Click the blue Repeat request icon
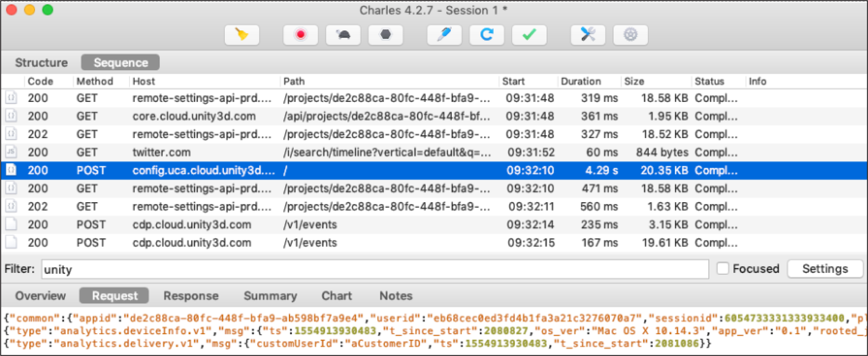Screen dimensions: 868x356 487,35
